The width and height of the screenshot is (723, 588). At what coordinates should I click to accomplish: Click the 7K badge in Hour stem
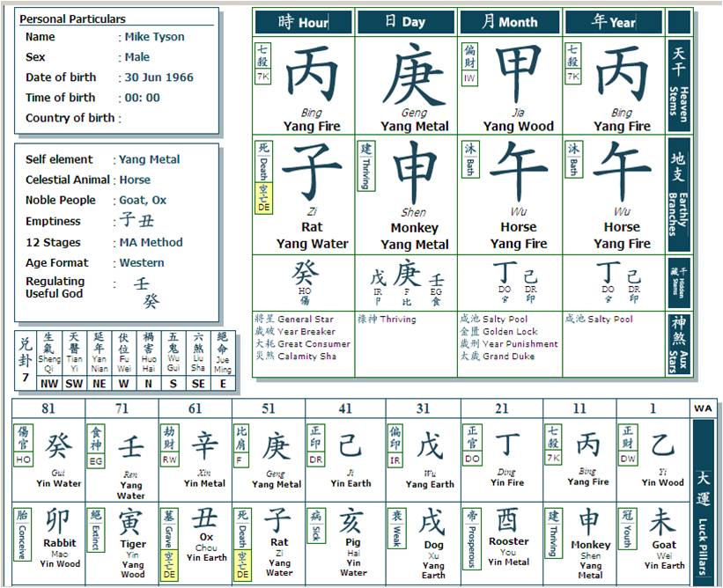pos(262,77)
